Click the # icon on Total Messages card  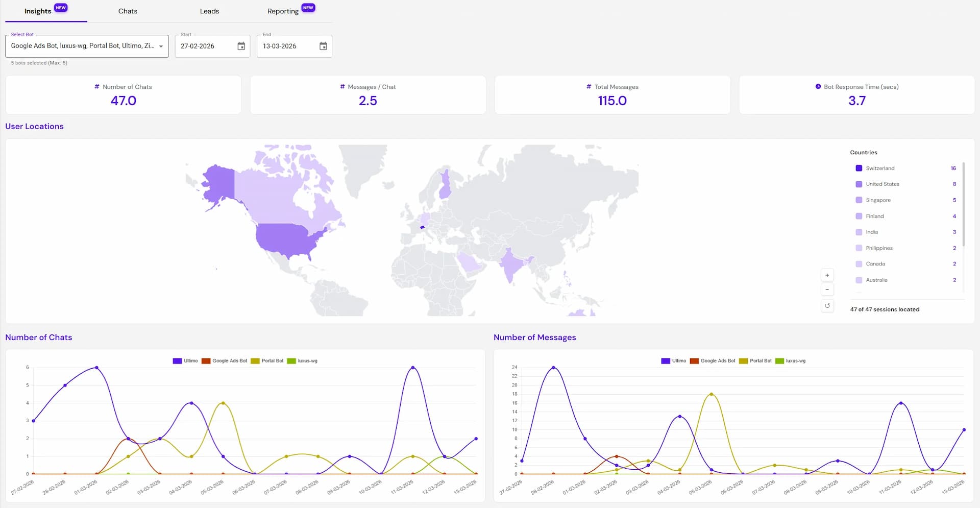587,87
